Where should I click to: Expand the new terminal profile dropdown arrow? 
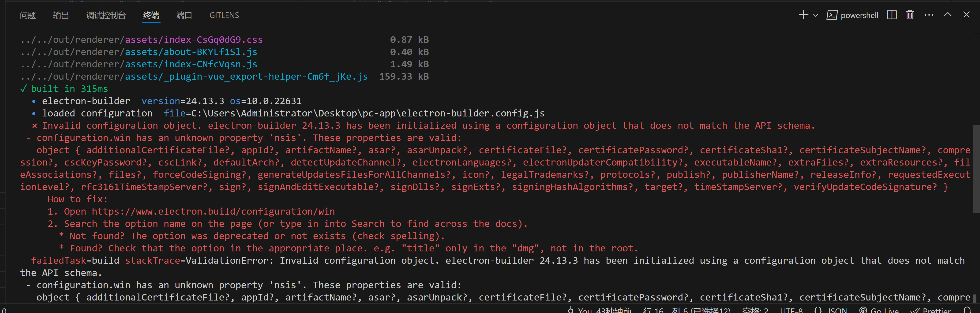pos(816,15)
